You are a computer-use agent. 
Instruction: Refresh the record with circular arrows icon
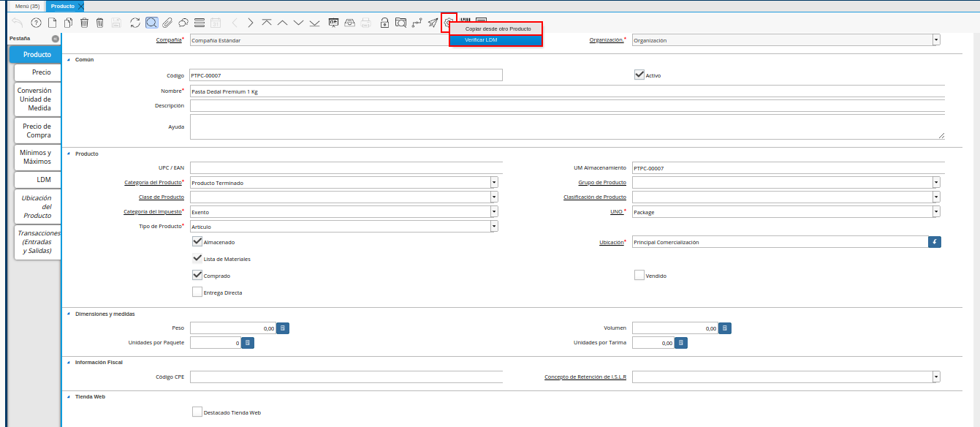point(135,23)
